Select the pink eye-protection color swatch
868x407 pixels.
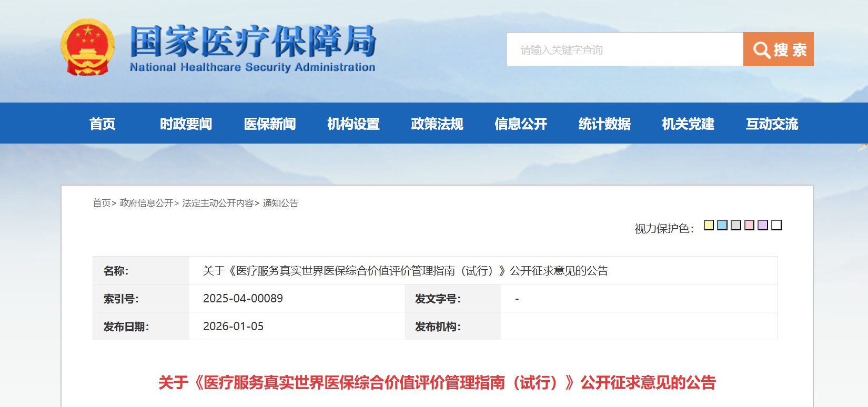click(x=750, y=225)
